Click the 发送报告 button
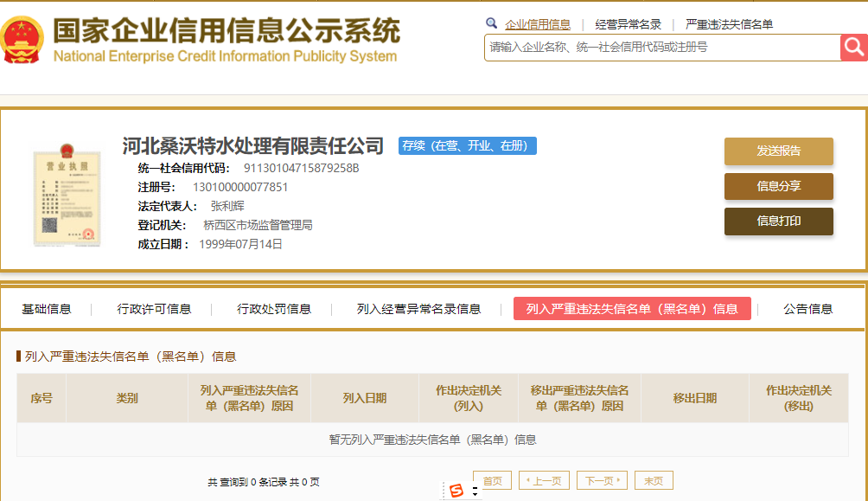Viewport: 868px width, 501px height. pyautogui.click(x=779, y=151)
